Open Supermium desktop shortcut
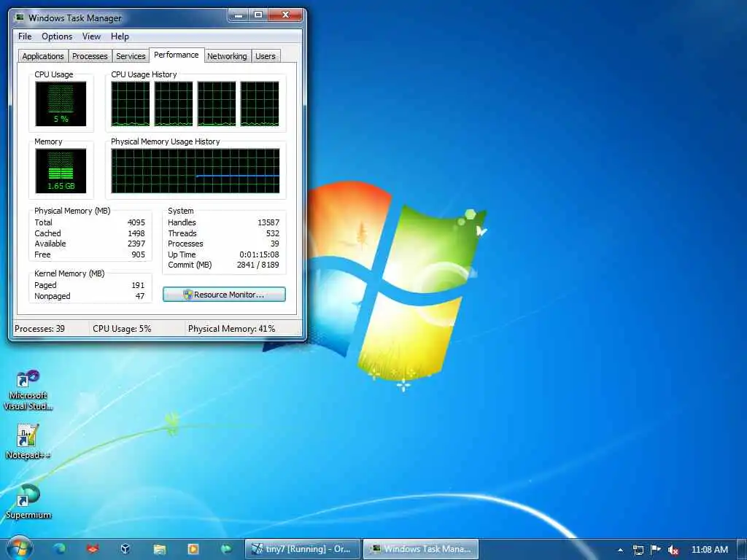The width and height of the screenshot is (747, 560). (28, 501)
